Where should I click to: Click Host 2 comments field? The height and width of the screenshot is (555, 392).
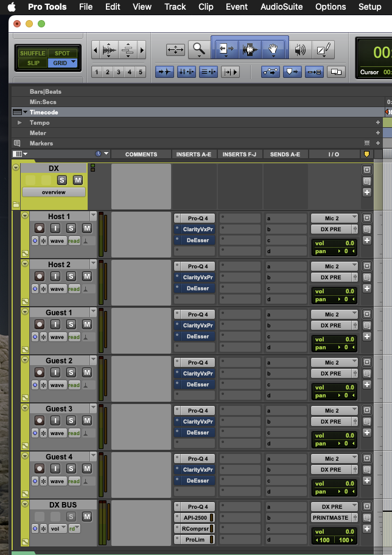(x=141, y=282)
